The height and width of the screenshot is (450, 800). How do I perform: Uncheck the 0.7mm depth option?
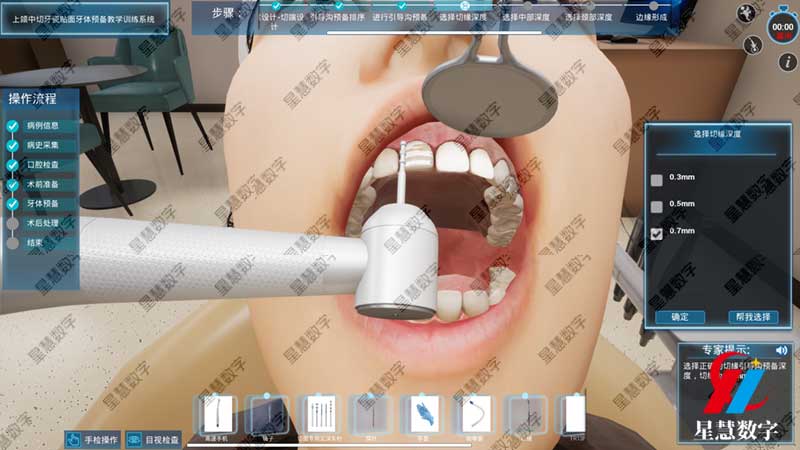pos(657,233)
